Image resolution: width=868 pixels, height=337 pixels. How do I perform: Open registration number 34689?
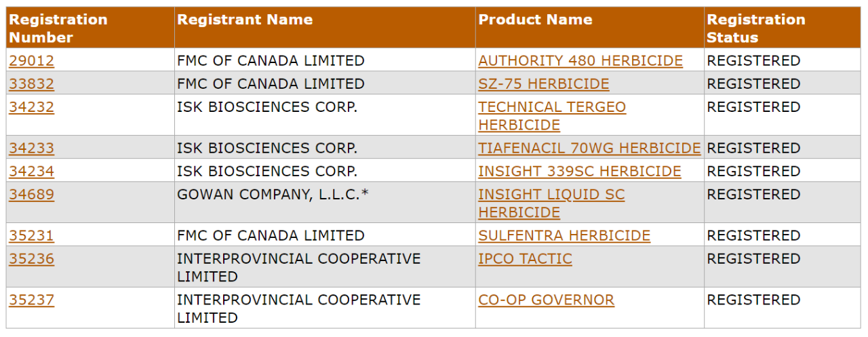click(x=31, y=194)
